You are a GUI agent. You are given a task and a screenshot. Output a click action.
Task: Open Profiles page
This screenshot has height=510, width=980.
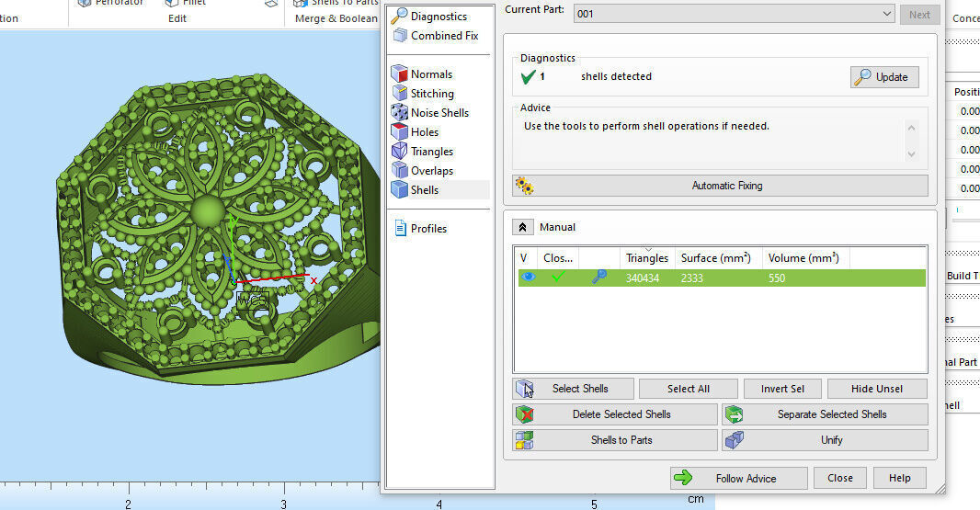click(x=421, y=229)
